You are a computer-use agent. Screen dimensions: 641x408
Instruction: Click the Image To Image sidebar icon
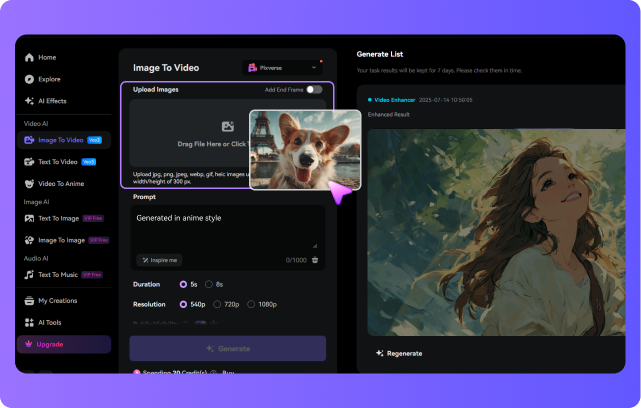(x=29, y=240)
